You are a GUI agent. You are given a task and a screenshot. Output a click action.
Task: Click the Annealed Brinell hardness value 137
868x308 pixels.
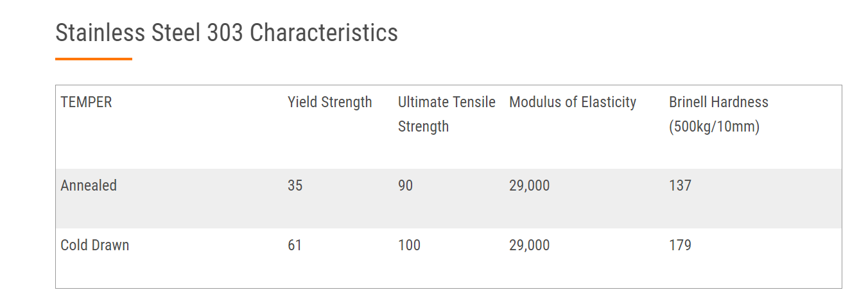680,186
